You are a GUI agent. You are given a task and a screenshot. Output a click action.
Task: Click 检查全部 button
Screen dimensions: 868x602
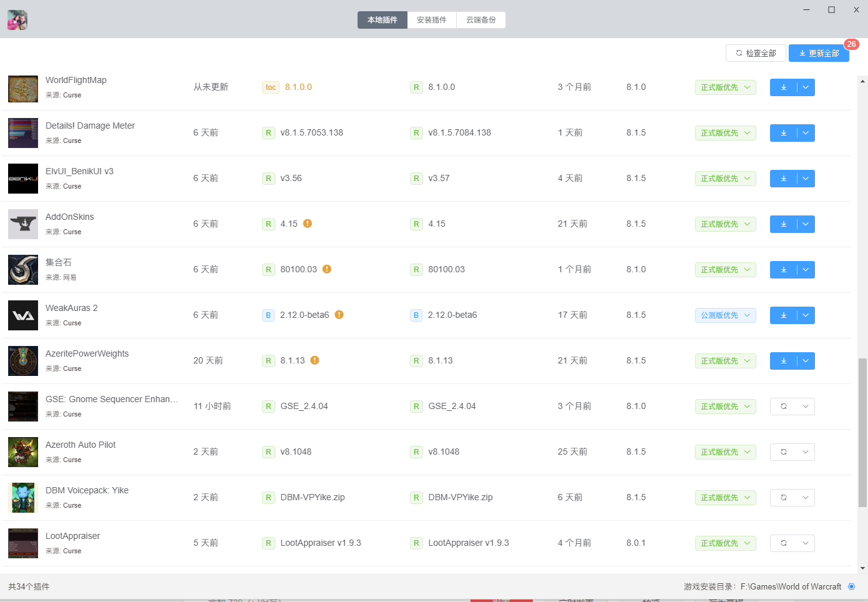pos(756,53)
